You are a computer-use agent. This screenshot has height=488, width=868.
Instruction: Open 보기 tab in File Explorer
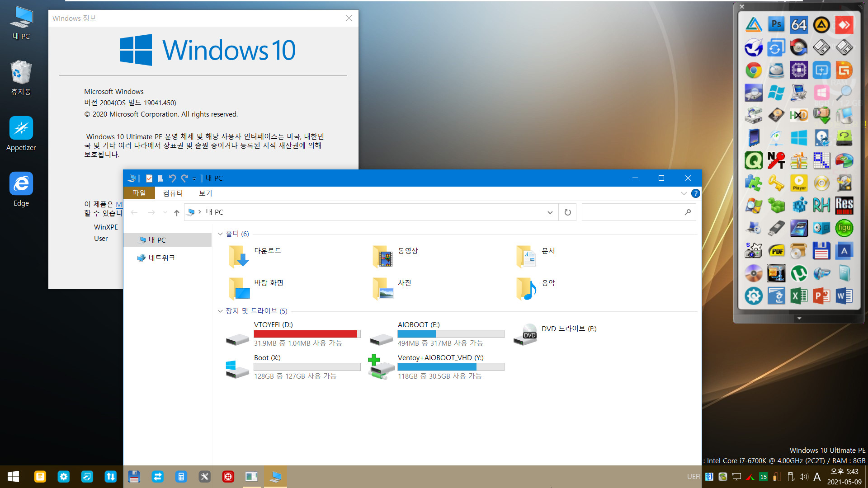click(x=206, y=192)
